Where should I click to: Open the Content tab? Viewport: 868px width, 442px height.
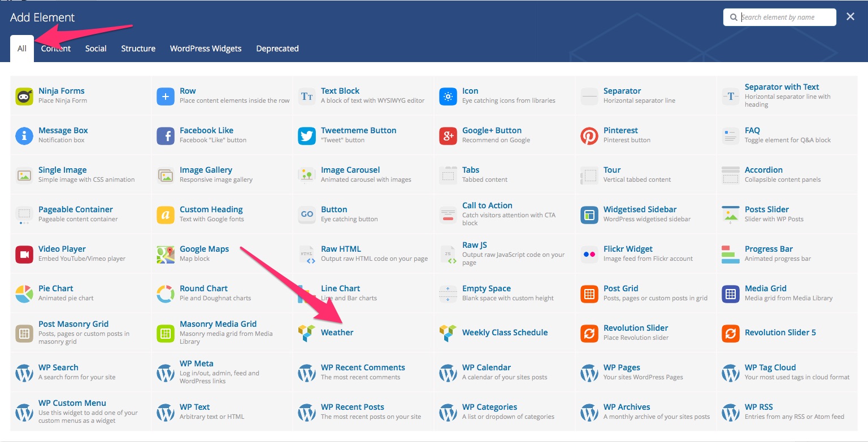(56, 49)
